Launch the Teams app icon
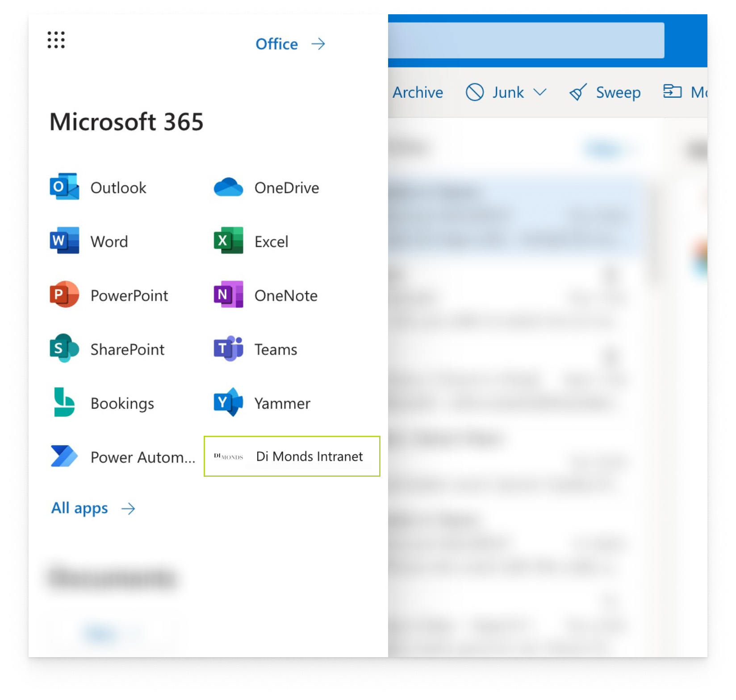 point(228,348)
